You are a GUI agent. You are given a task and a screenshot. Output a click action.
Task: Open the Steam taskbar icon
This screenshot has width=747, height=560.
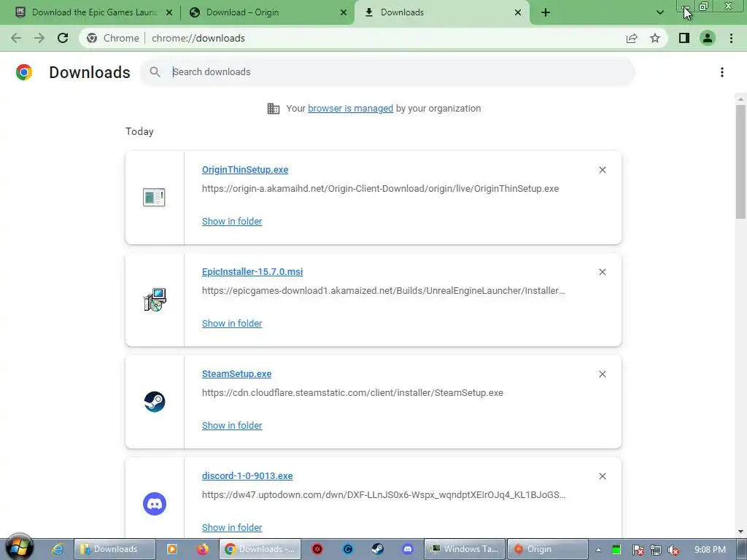click(x=378, y=549)
